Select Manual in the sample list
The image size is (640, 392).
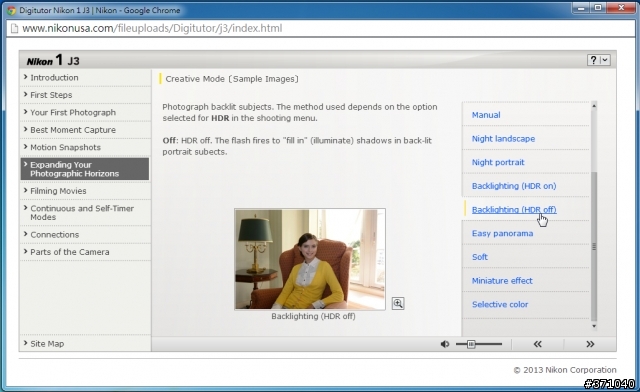486,115
